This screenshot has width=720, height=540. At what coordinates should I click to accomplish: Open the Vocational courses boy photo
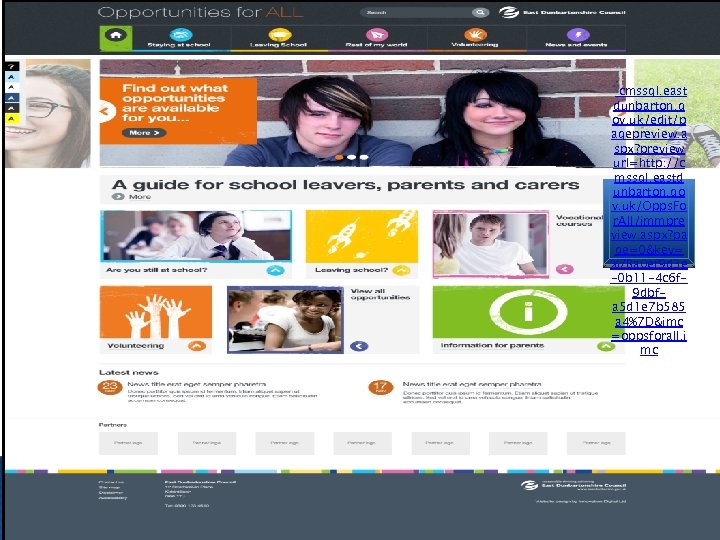[x=491, y=244]
